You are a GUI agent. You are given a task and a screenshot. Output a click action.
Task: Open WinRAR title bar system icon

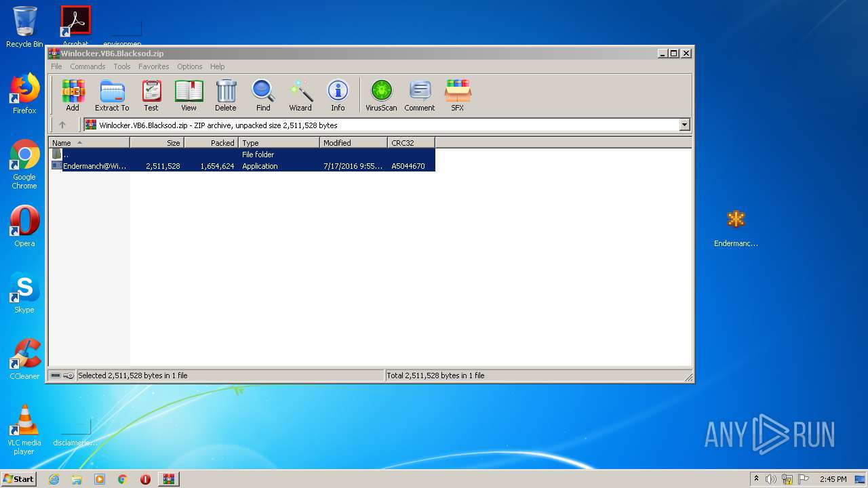[x=54, y=53]
